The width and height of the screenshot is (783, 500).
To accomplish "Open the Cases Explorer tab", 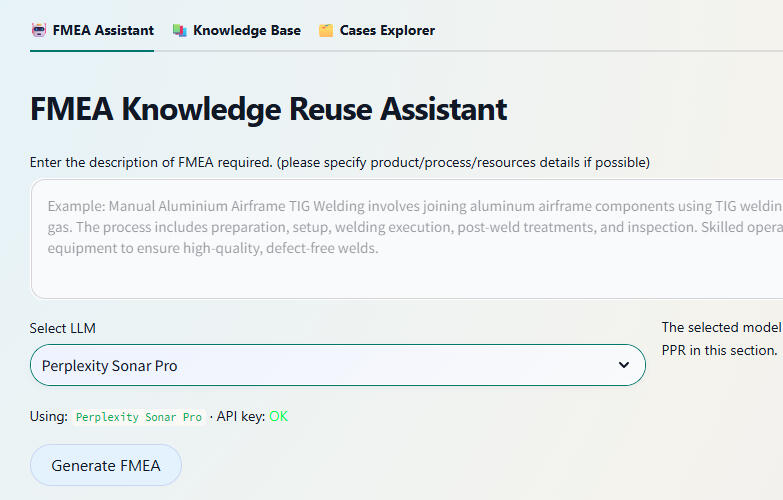I will click(387, 30).
